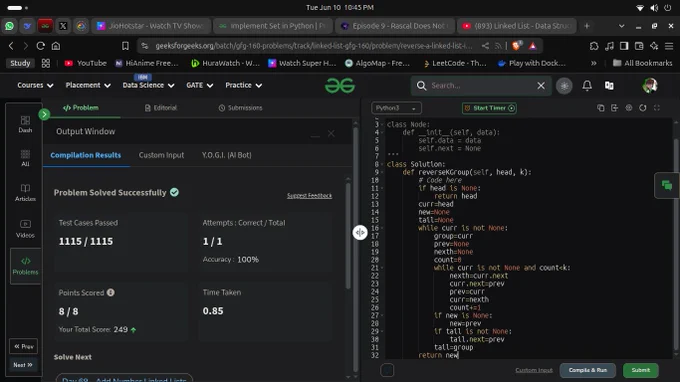This screenshot has height=382, width=680.
Task: Switch to the pinned GeeksforGeeks tab
Action: [45, 26]
